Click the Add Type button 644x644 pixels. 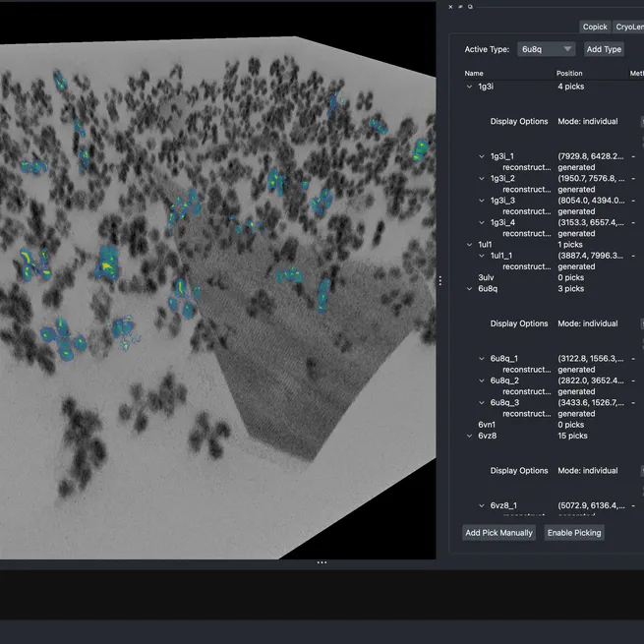604,49
